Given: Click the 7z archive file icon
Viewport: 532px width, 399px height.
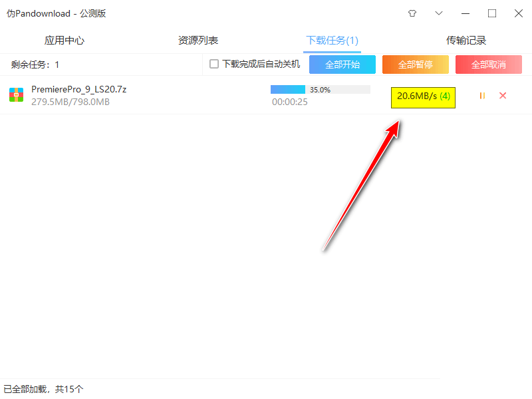Looking at the screenshot, I should point(15,94).
